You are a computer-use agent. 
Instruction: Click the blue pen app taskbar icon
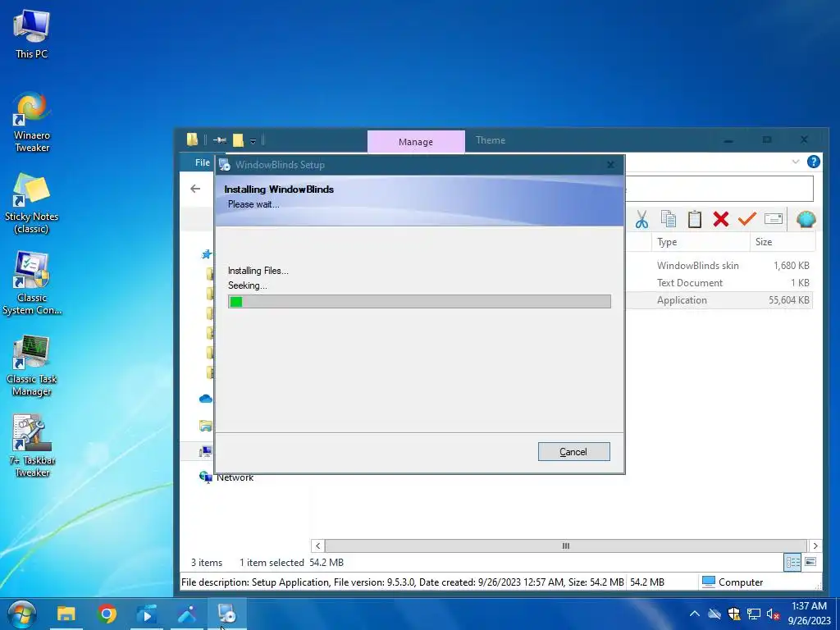tap(187, 614)
